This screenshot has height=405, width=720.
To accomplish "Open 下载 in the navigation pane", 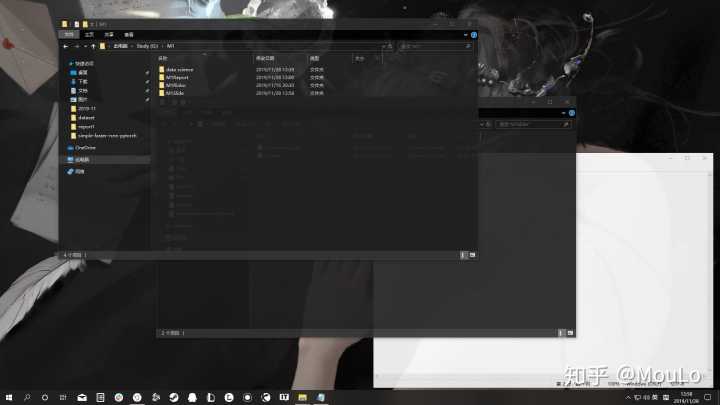I will (x=83, y=82).
